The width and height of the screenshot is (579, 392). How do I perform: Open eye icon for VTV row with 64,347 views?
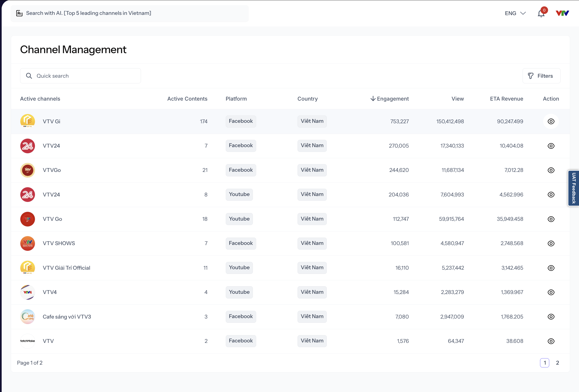[551, 341]
